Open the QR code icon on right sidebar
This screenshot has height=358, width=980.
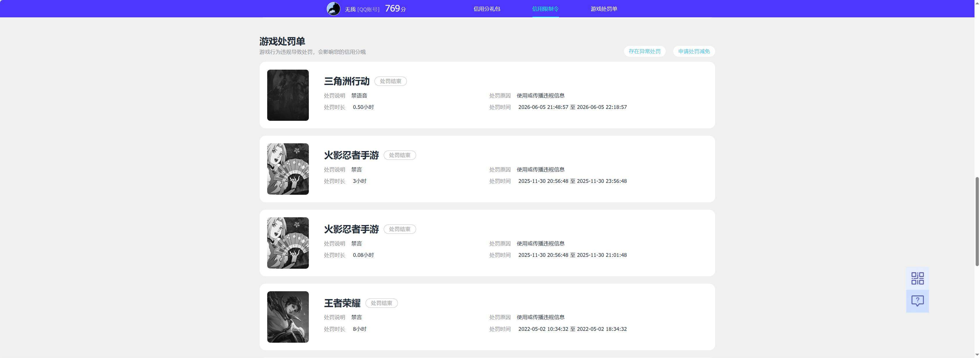coord(917,278)
